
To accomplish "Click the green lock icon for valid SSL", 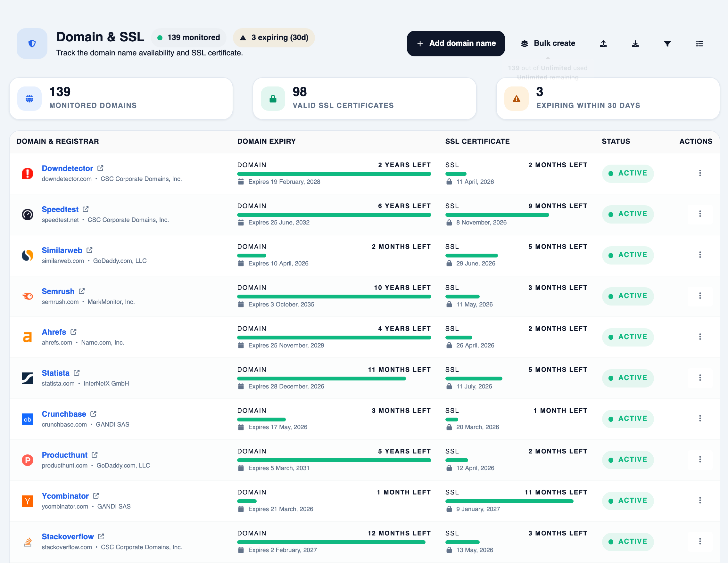I will click(273, 99).
